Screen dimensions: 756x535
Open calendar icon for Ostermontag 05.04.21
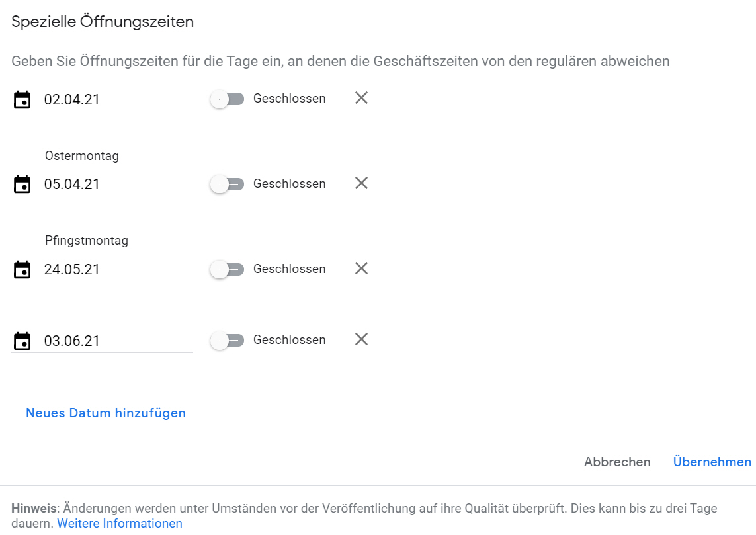(22, 184)
